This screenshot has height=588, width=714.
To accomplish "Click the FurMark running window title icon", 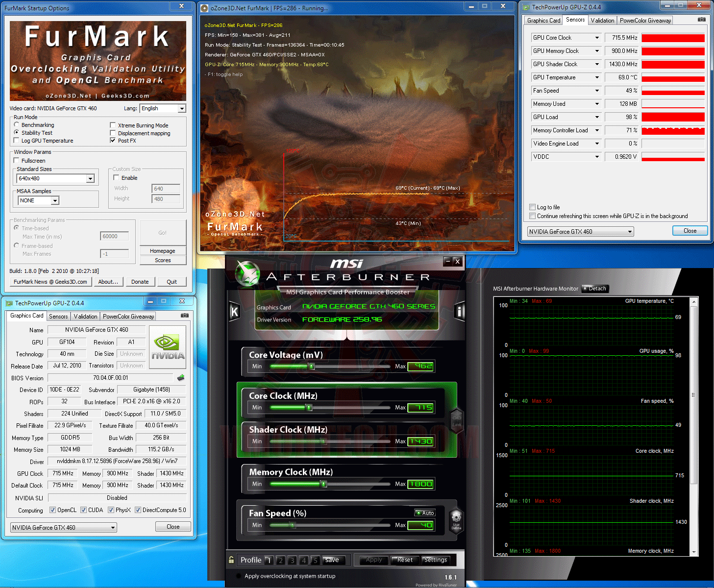I will point(205,8).
